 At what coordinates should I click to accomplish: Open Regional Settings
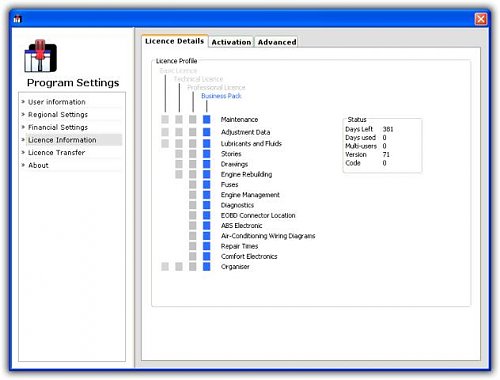click(58, 115)
